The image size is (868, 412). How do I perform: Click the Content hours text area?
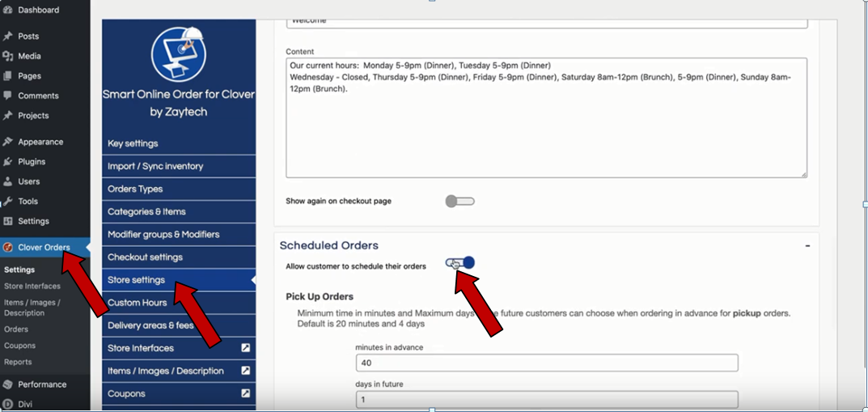(x=546, y=118)
